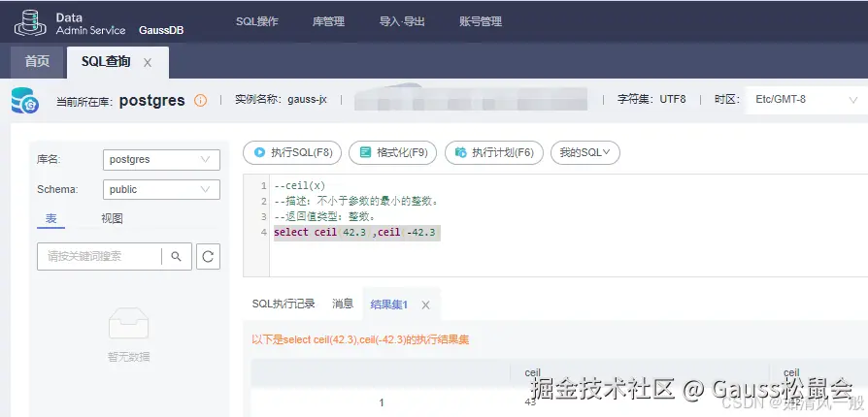Click editor line 3 返回值类型 comment
The width and height of the screenshot is (868, 417).
326,217
